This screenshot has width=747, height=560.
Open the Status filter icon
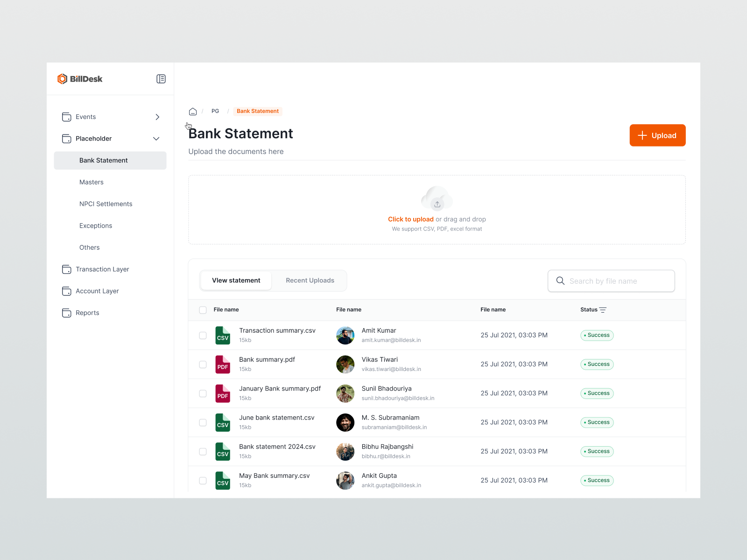coord(603,309)
